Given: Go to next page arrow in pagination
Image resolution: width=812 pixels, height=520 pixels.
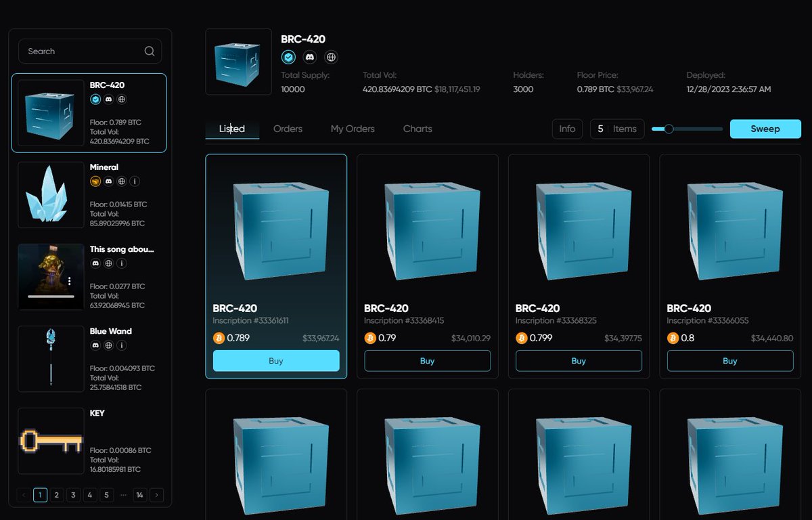Looking at the screenshot, I should pyautogui.click(x=157, y=495).
